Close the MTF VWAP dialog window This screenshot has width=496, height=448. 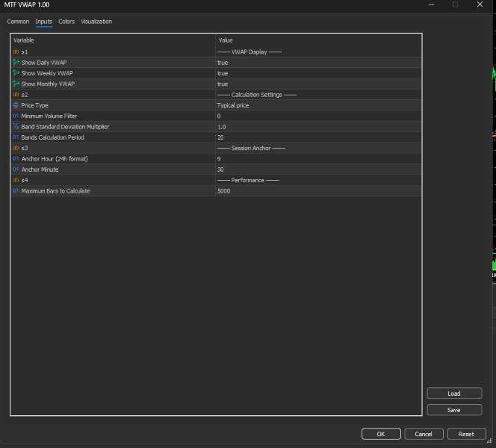point(480,4)
